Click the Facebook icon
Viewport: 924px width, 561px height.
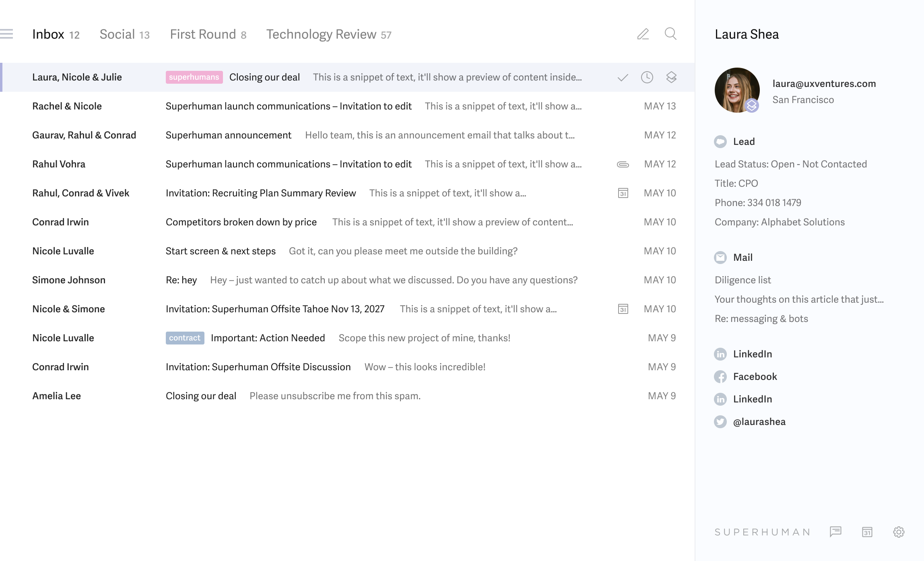[x=720, y=377]
